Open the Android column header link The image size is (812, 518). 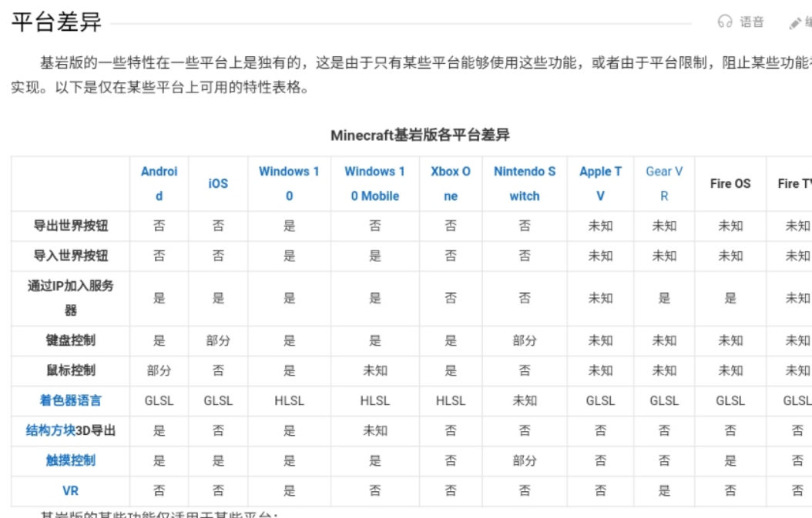pos(159,184)
